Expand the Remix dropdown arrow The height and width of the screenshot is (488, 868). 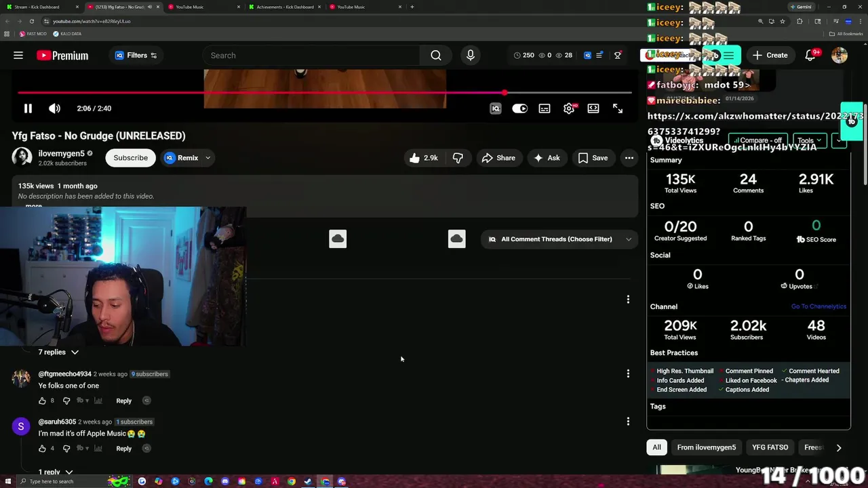208,158
